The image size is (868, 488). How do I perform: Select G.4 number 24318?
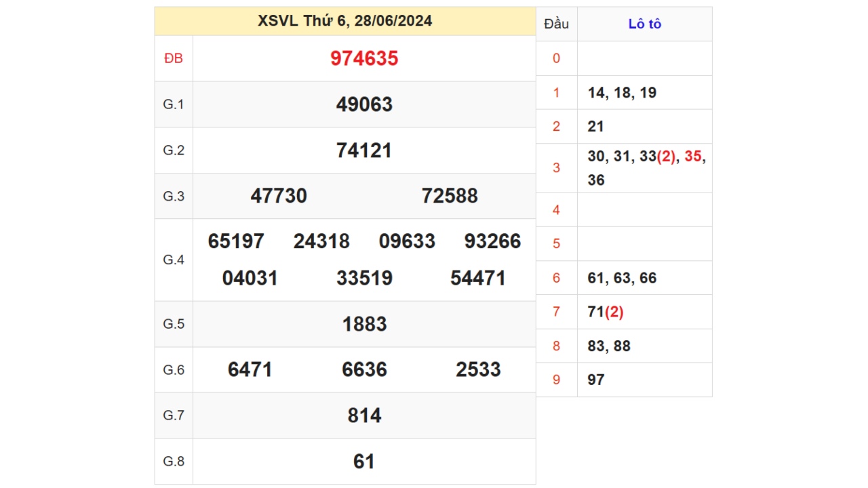tap(321, 241)
